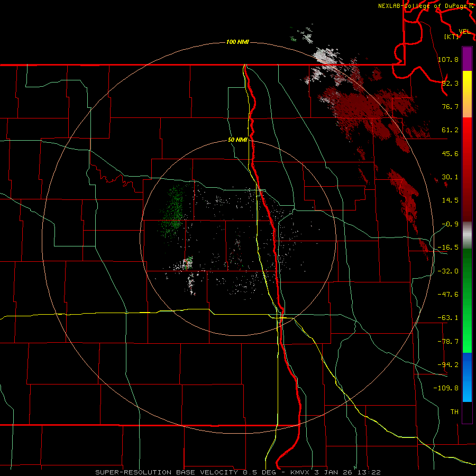This screenshot has height=476, width=476.
Task: Click the -63.1 scale value
Action: click(448, 318)
